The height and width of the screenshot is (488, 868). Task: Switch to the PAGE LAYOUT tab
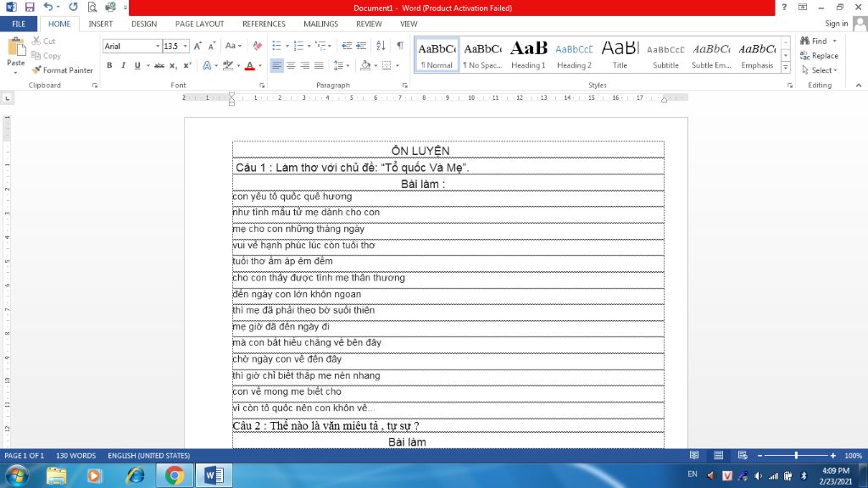[199, 24]
